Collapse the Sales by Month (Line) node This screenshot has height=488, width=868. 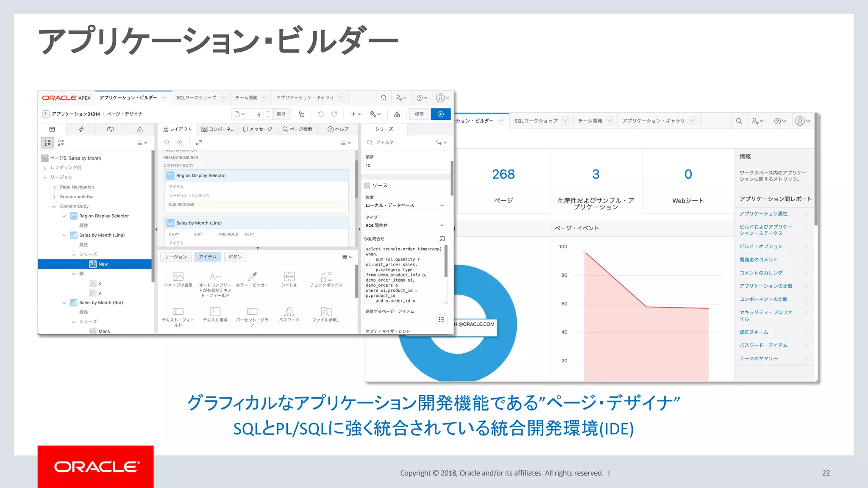click(x=64, y=236)
